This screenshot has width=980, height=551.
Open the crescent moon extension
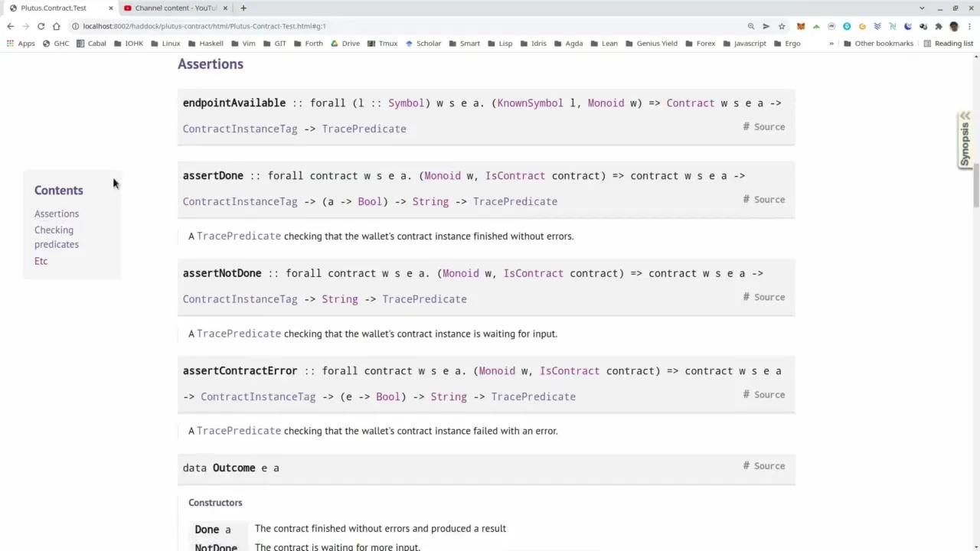click(908, 25)
